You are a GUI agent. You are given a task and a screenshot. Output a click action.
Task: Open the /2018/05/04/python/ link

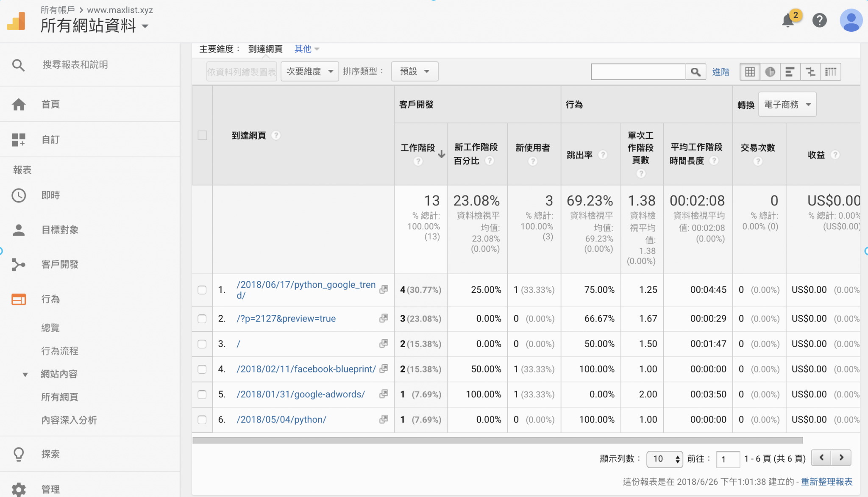tap(281, 419)
